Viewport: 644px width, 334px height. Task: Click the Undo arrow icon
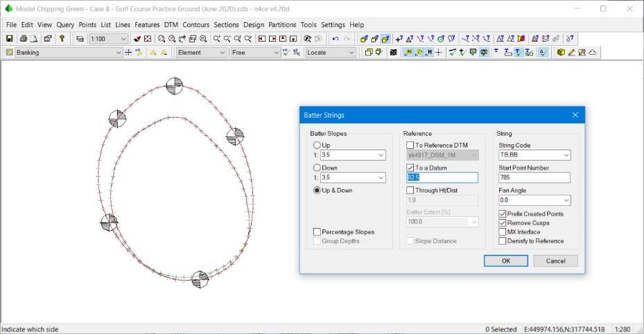[336, 39]
